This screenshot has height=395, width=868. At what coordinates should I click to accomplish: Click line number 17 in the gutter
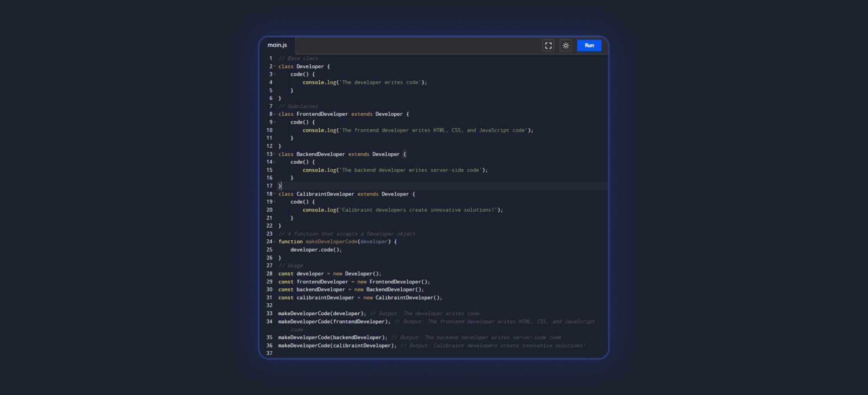point(270,186)
